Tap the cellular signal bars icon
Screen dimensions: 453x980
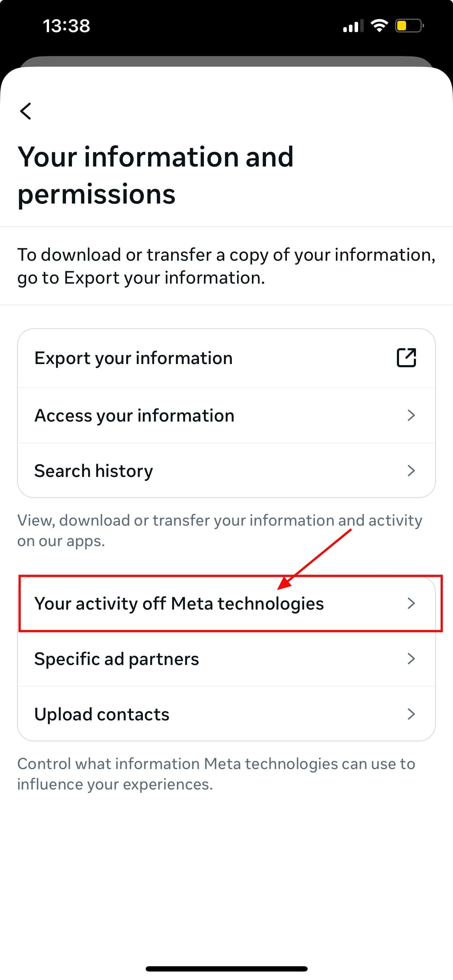[352, 26]
